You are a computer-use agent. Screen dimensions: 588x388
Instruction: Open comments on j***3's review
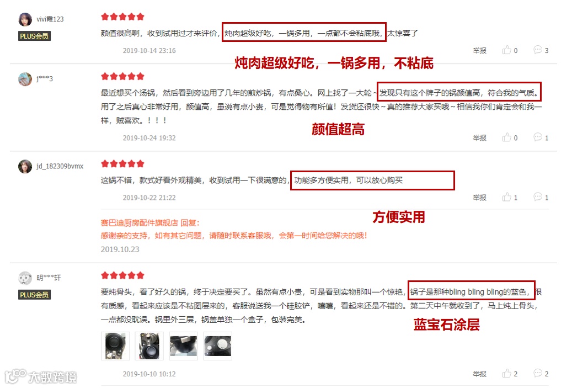(541, 137)
